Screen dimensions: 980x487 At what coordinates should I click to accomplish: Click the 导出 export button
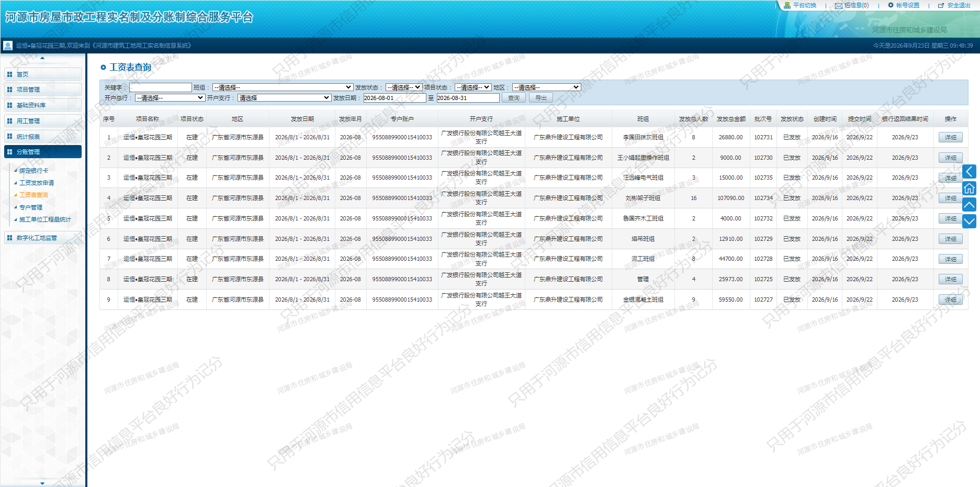click(541, 98)
